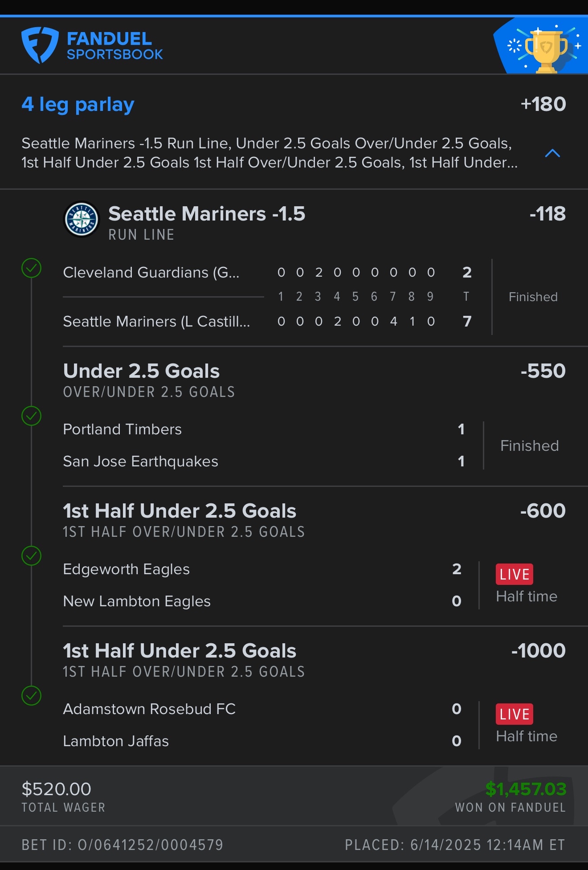
Task: Click green checkmark beside Adamstown Rosebud leg
Action: (x=32, y=696)
